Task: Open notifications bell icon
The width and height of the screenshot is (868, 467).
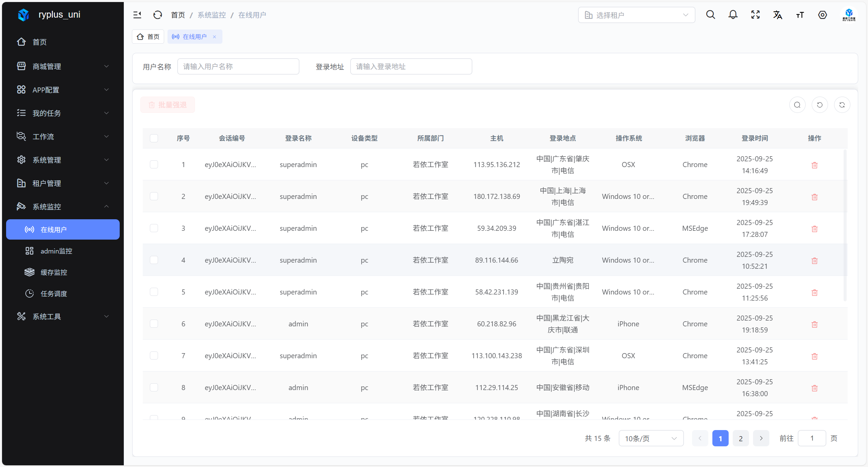Action: 733,15
